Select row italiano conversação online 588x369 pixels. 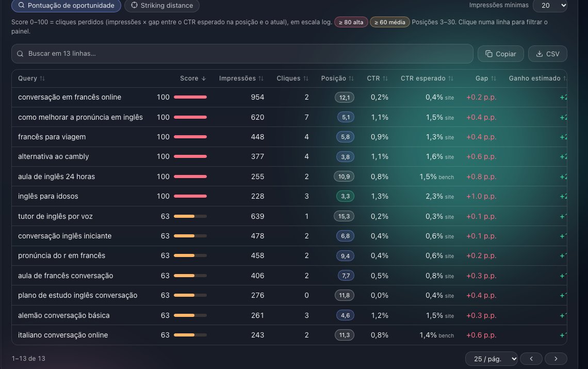click(x=289, y=335)
